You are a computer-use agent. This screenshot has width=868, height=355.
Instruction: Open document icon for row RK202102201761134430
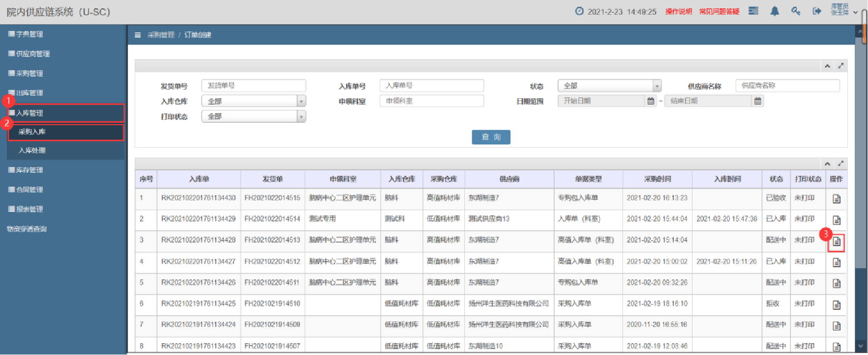(x=837, y=199)
